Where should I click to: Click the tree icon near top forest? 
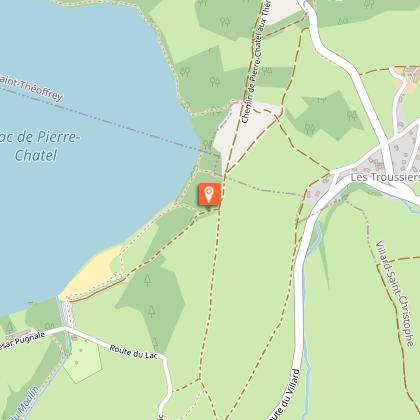point(225,22)
